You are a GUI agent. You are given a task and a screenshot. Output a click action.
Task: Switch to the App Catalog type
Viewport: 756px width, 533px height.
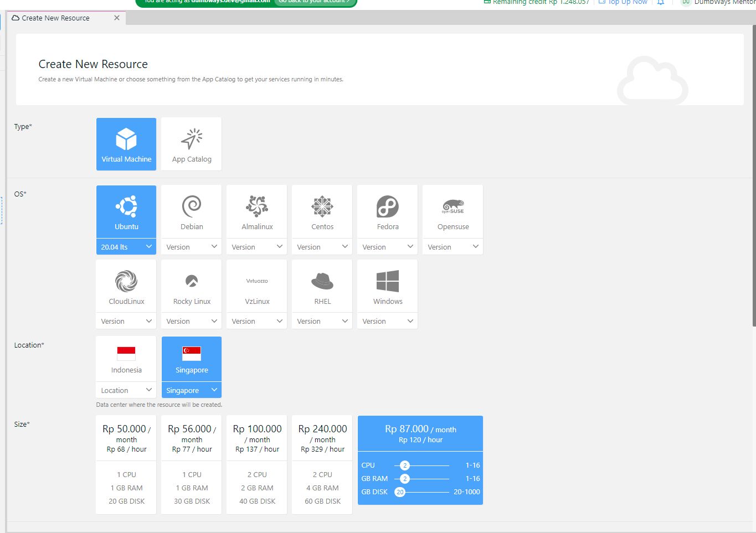191,144
